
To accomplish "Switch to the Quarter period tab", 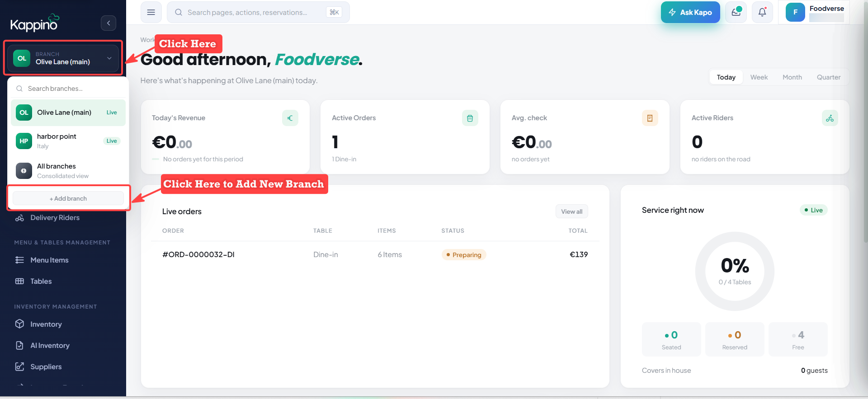I will pos(829,77).
